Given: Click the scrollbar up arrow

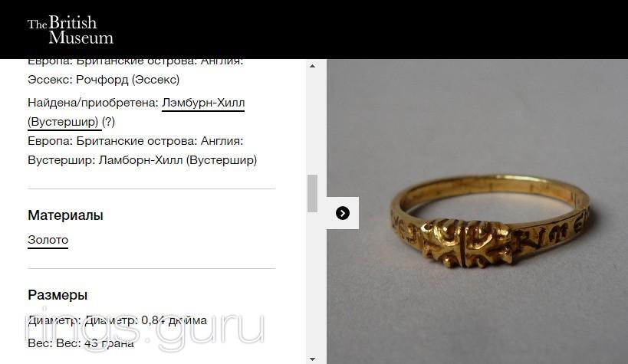Looking at the screenshot, I should click(312, 66).
